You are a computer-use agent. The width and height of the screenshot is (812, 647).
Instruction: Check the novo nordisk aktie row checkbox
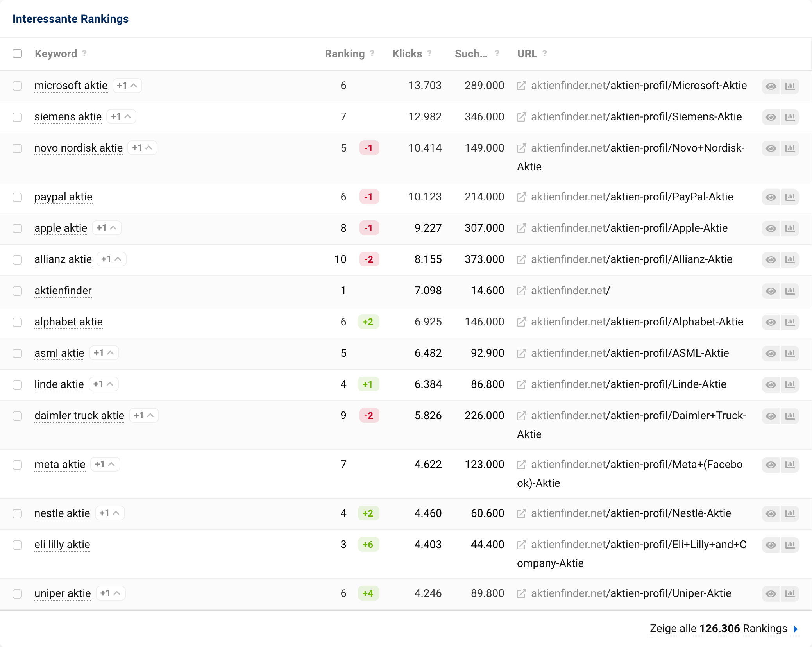coord(17,148)
